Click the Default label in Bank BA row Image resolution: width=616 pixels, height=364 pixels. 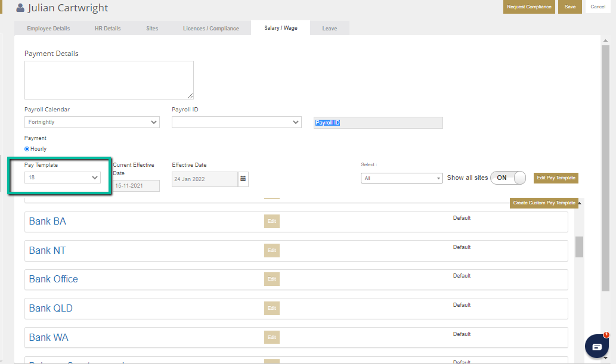(x=462, y=218)
